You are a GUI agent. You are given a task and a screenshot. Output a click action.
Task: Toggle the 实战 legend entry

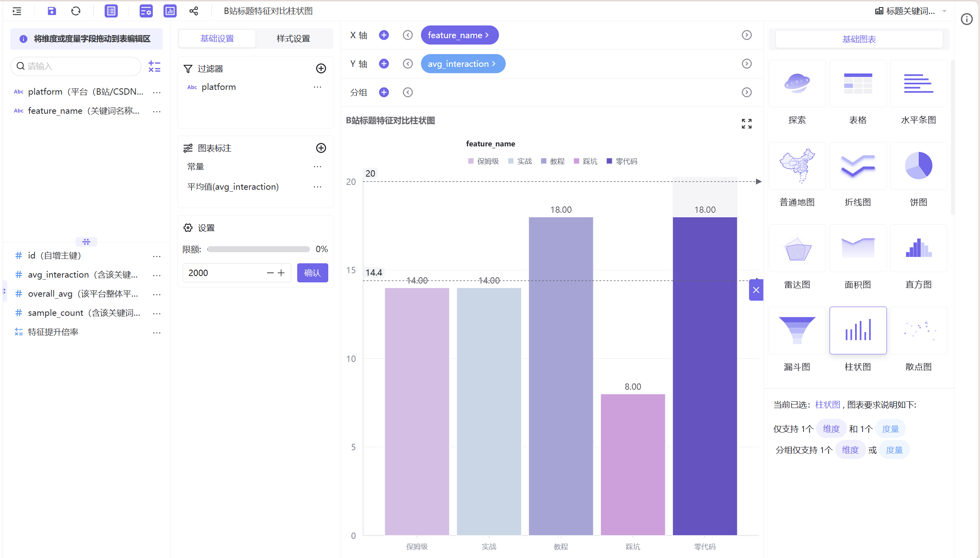(520, 161)
